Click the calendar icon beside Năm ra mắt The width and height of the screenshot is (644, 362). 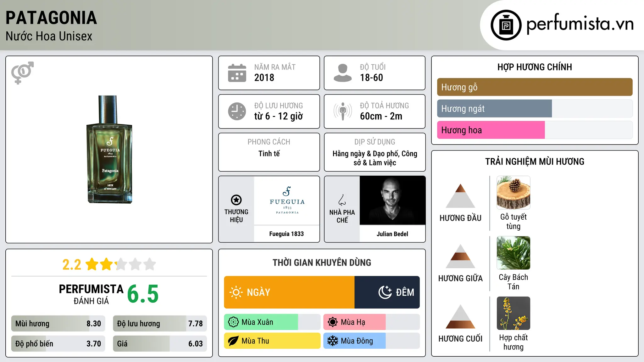[x=237, y=73]
